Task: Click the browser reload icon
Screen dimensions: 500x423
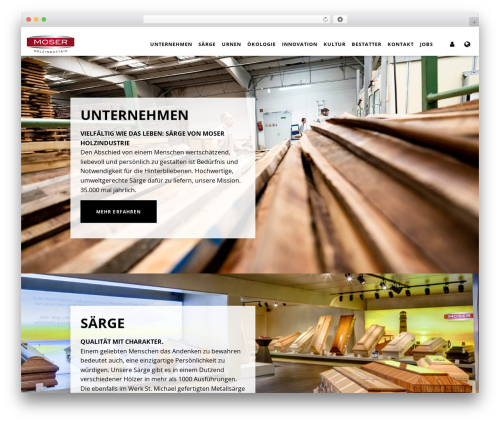Action: point(325,20)
